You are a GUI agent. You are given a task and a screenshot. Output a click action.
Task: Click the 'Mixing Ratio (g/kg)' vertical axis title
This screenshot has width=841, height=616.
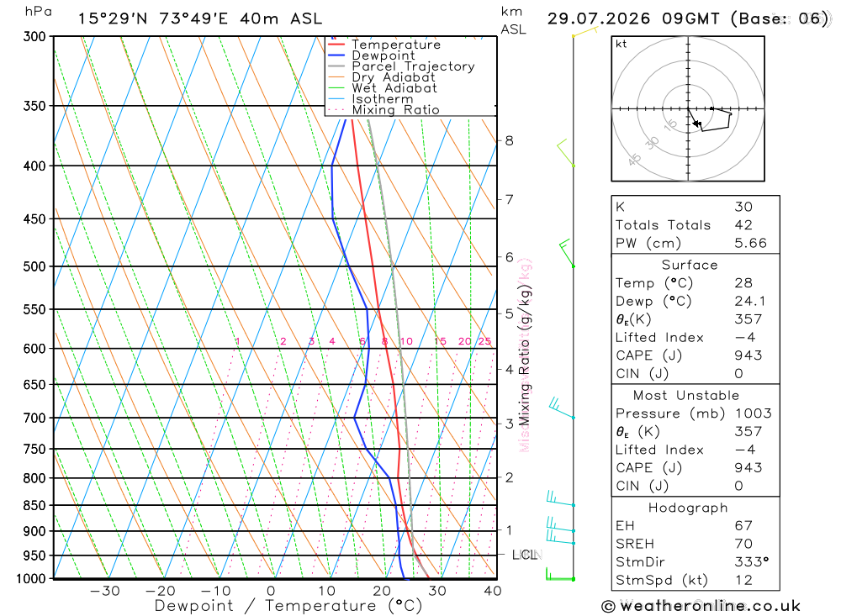tap(524, 355)
